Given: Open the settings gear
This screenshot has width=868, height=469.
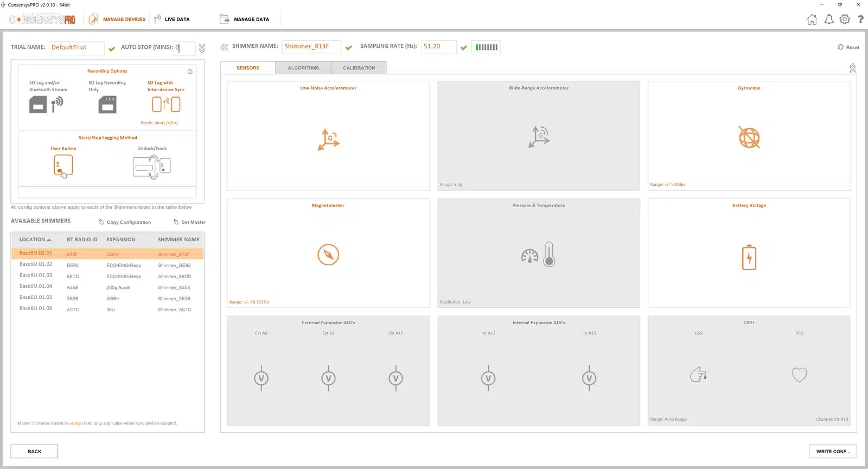Looking at the screenshot, I should point(845,20).
